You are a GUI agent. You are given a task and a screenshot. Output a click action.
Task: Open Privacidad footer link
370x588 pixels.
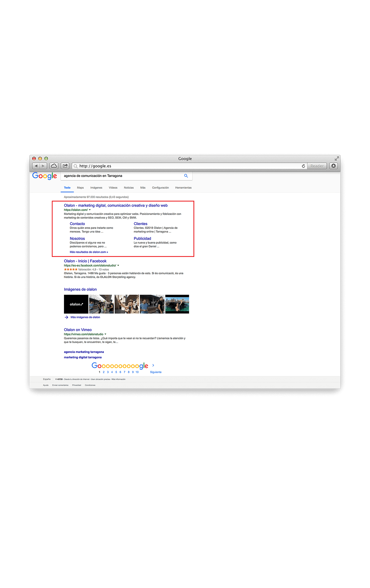[x=77, y=385]
